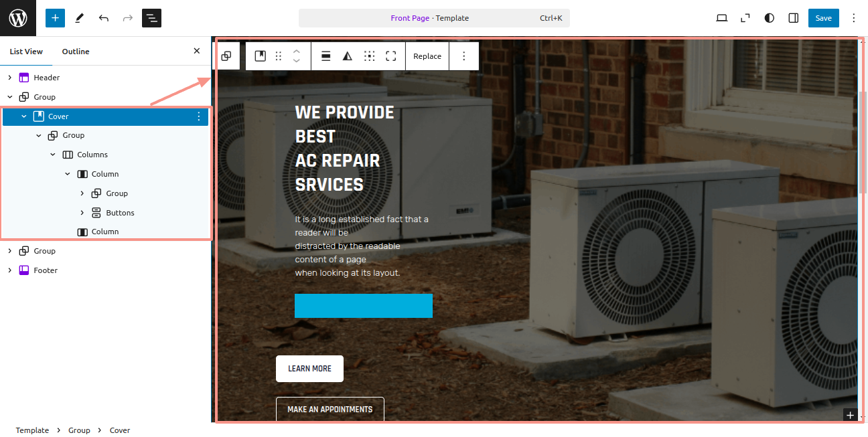The image size is (868, 437).
Task: Redo the last undone change
Action: [128, 18]
